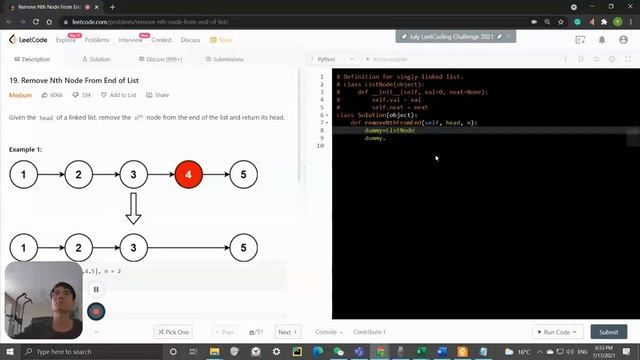
Task: Open Windows Start menu
Action: click(10, 351)
